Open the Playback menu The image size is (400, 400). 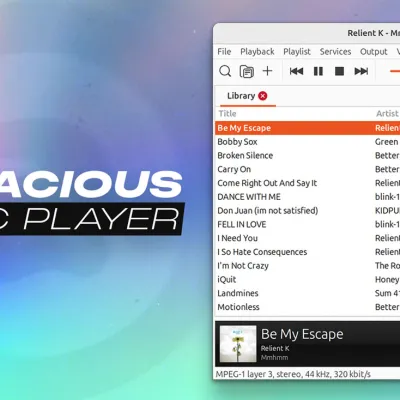[x=257, y=52]
